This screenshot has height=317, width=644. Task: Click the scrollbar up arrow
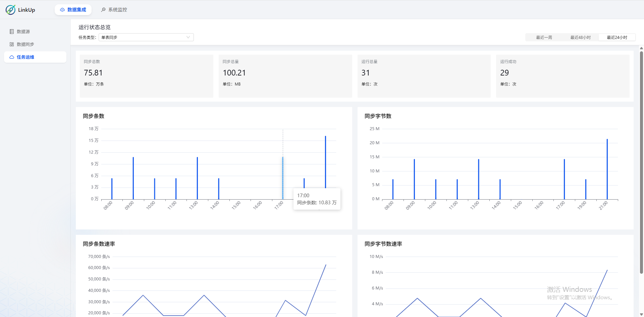[641, 48]
